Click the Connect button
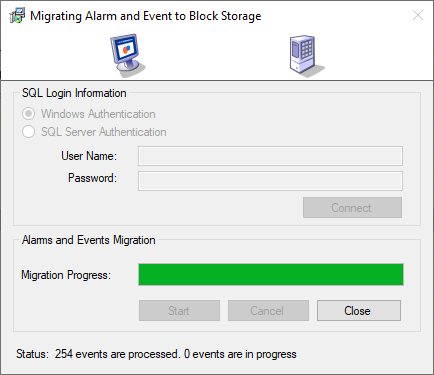 (x=352, y=208)
